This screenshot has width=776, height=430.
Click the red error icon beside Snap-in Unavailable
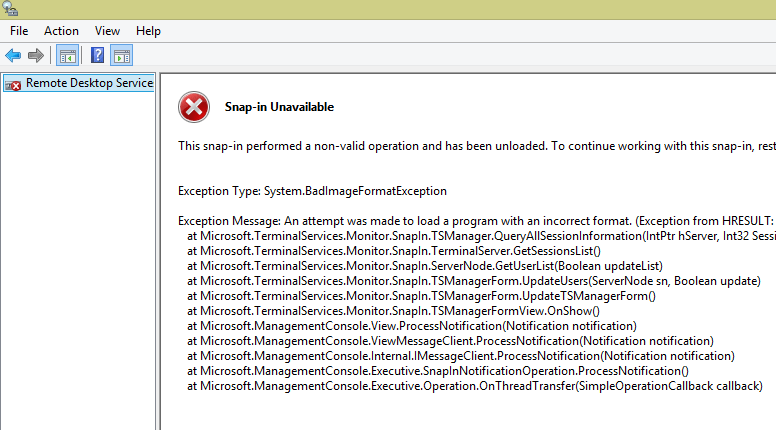(x=193, y=106)
